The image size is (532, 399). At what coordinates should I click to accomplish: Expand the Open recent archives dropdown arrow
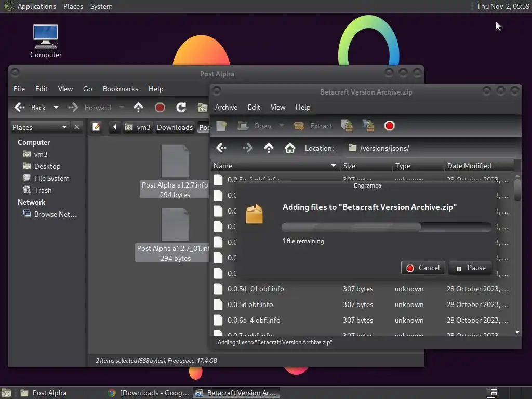[281, 126]
